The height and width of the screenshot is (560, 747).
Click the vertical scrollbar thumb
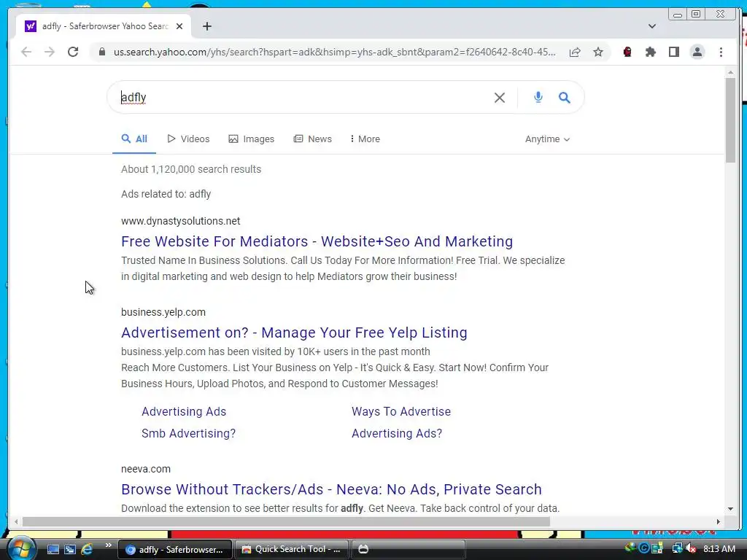tap(730, 120)
